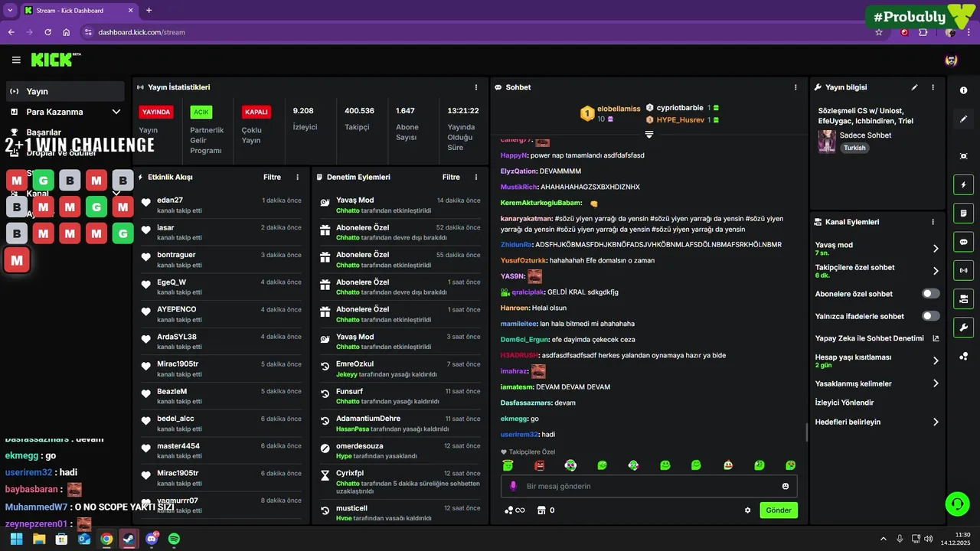Open chat settings gear beside Gönder
Image resolution: width=980 pixels, height=551 pixels.
(x=748, y=510)
